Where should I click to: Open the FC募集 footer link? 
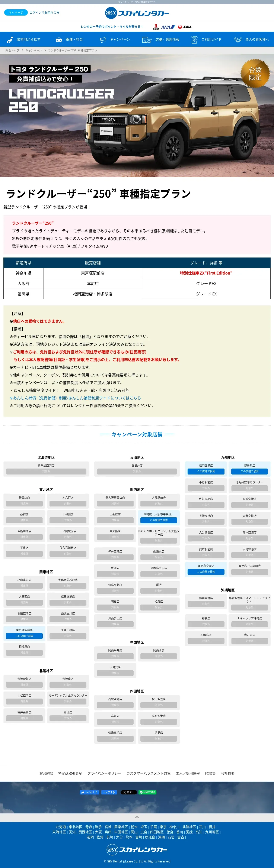click(210, 773)
